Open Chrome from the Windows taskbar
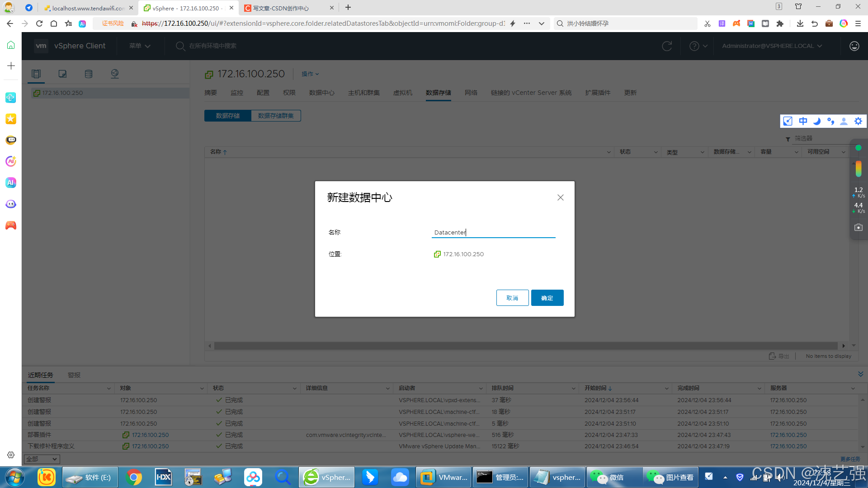Viewport: 868px width, 488px height. pos(133,477)
